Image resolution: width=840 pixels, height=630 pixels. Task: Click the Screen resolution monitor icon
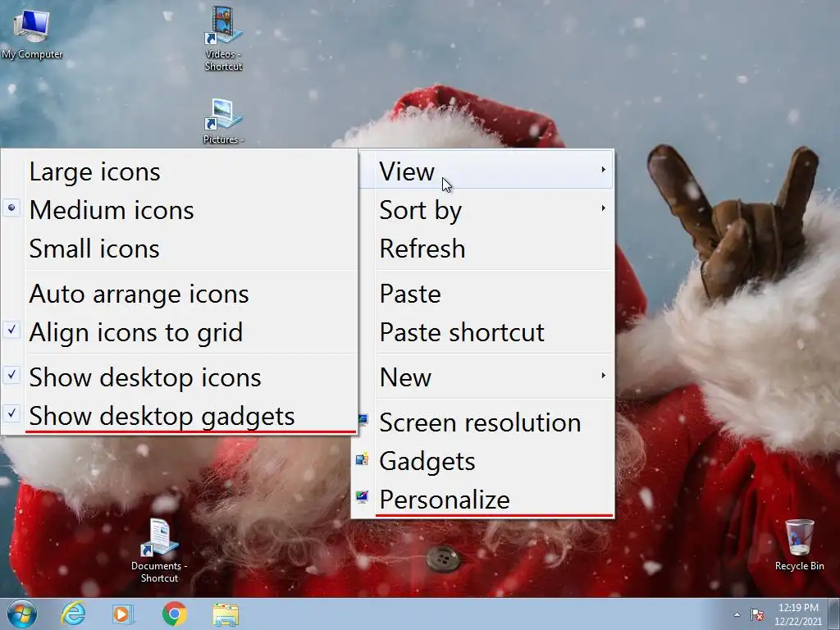[x=363, y=420]
